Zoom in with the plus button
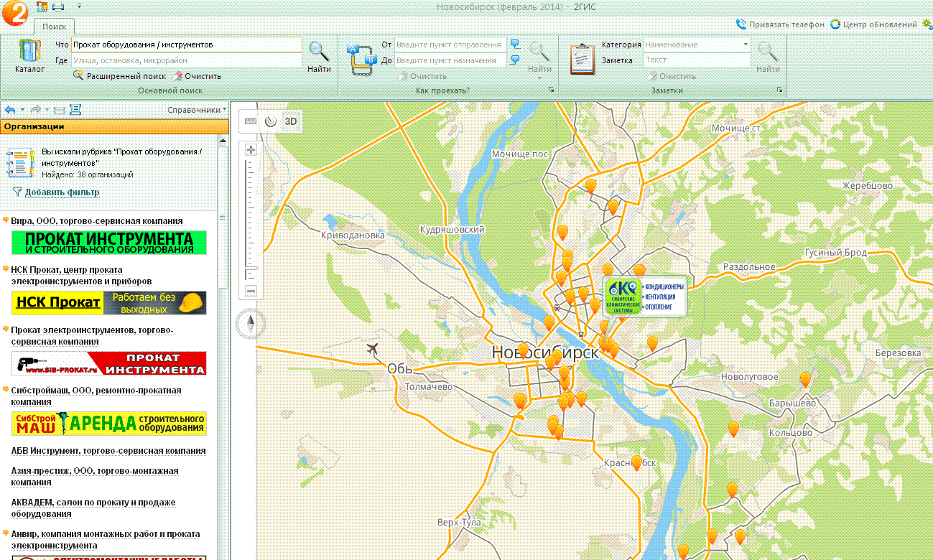Viewport: 933px width, 560px height. click(251, 150)
